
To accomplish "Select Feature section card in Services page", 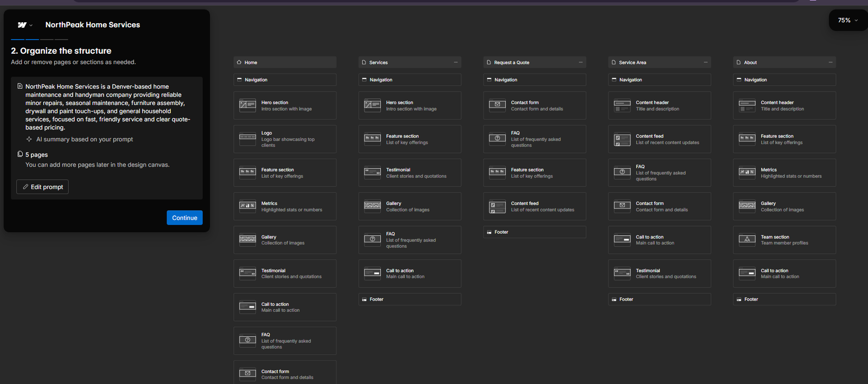I will (x=410, y=139).
